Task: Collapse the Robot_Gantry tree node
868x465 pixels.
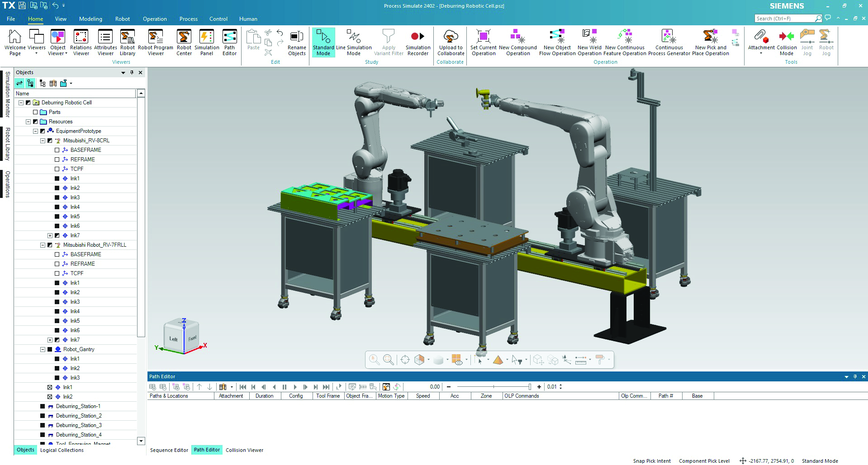Action: click(x=43, y=349)
